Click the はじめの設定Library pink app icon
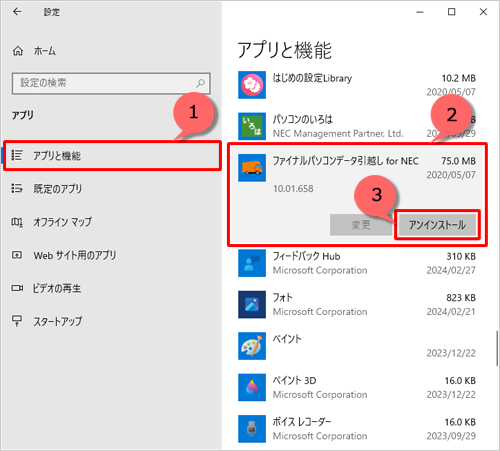 coord(252,85)
